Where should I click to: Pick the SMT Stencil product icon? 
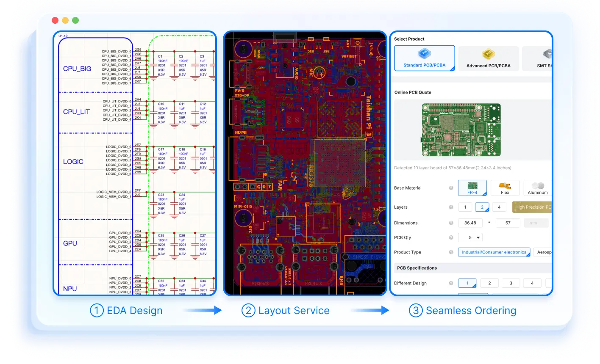pos(547,54)
